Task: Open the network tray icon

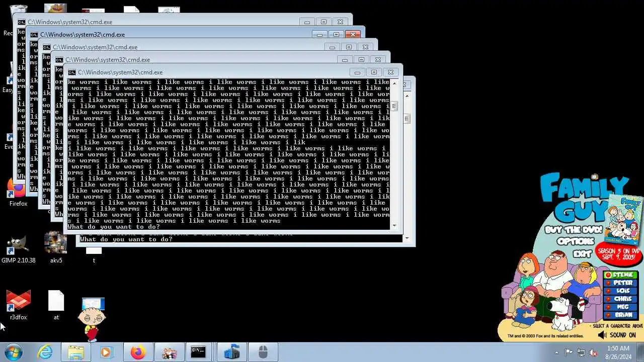Action: tap(581, 352)
